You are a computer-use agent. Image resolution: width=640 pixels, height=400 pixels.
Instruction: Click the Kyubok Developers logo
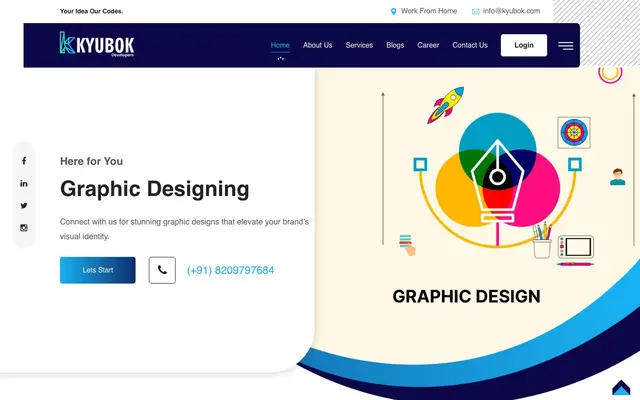pyautogui.click(x=97, y=44)
